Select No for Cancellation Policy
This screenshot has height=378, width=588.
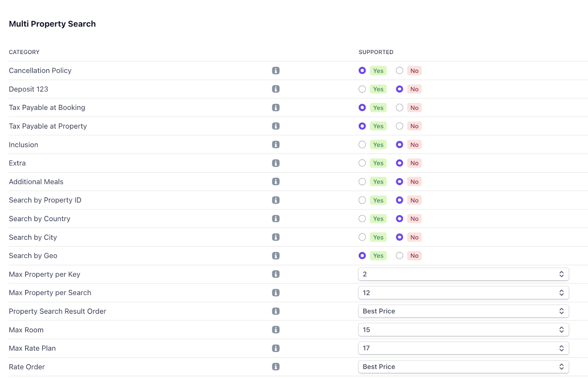coord(399,71)
